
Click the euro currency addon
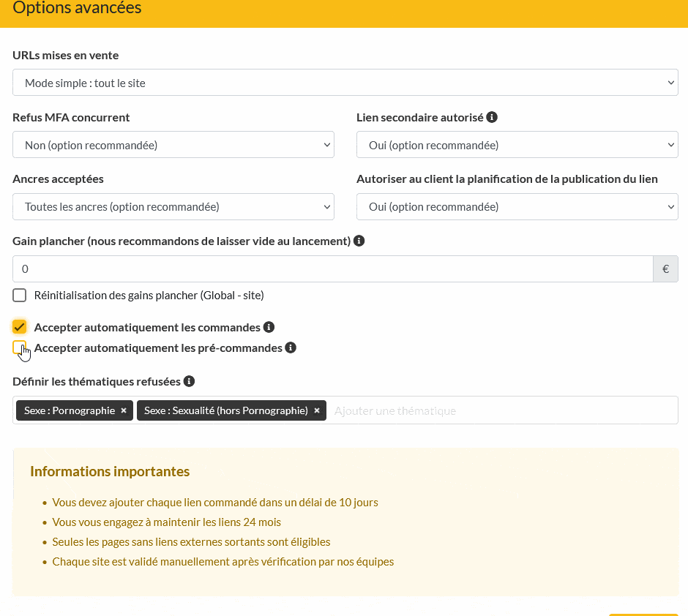pos(665,268)
